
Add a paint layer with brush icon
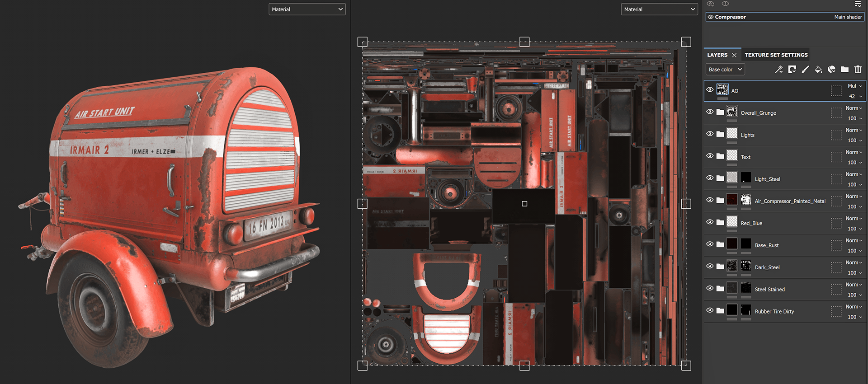(805, 70)
